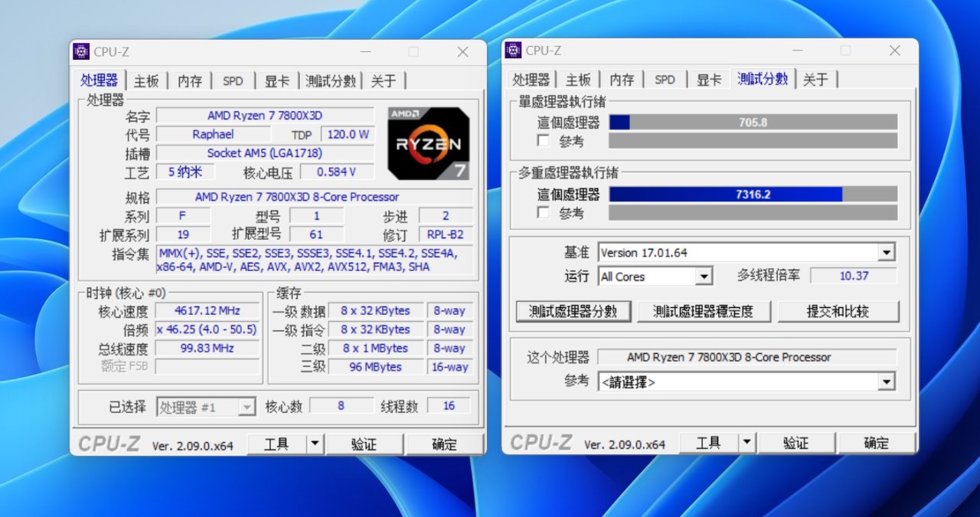Switch to 主板 tab in right window
The height and width of the screenshot is (517, 980).
(x=578, y=80)
